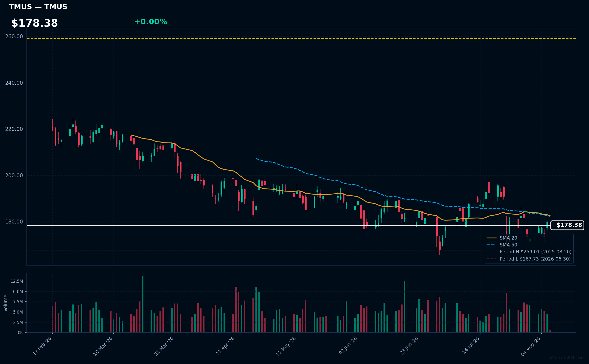Click the 7.5M volume axis label

[18, 302]
